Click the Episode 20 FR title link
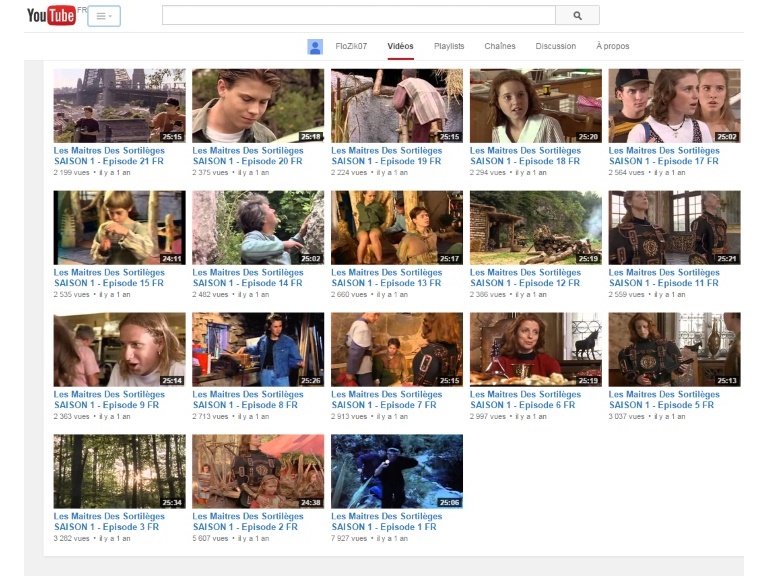Image resolution: width=768 pixels, height=576 pixels. (248, 156)
